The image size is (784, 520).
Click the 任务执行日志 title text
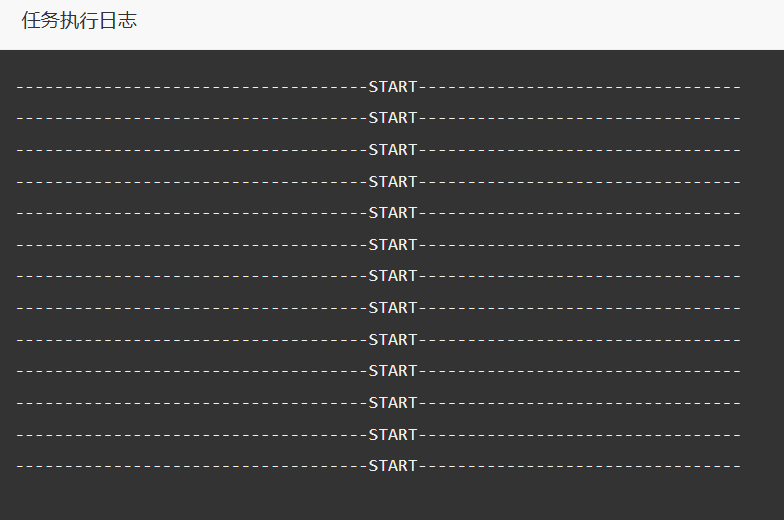[x=79, y=21]
